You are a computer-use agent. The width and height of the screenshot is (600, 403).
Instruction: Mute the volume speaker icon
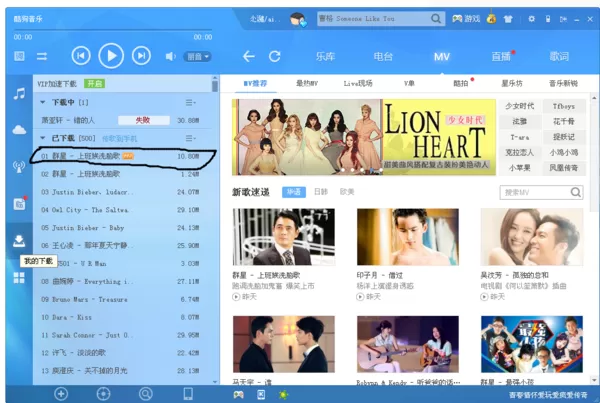pos(170,57)
